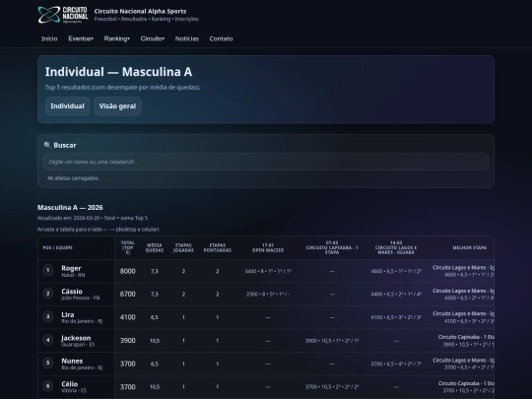
Task: Expand the Circuito dropdown menu
Action: point(153,38)
